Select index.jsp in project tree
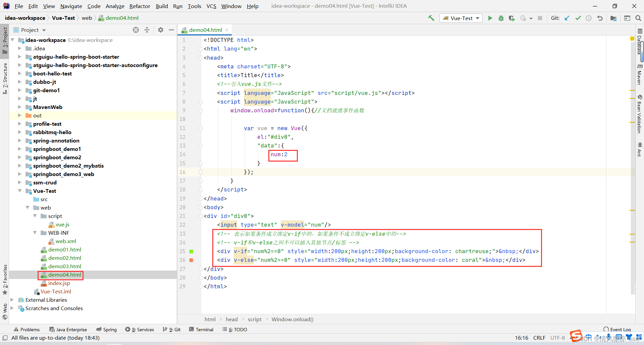 coord(59,283)
